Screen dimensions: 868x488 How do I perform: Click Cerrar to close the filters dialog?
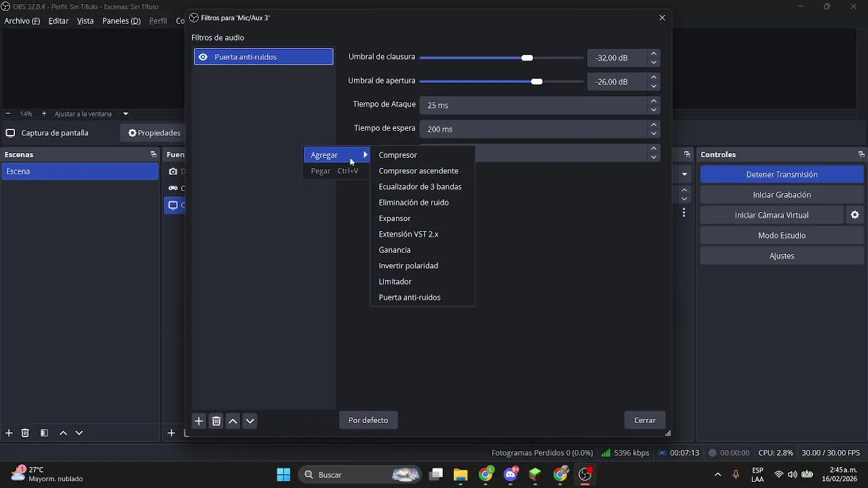[645, 420]
